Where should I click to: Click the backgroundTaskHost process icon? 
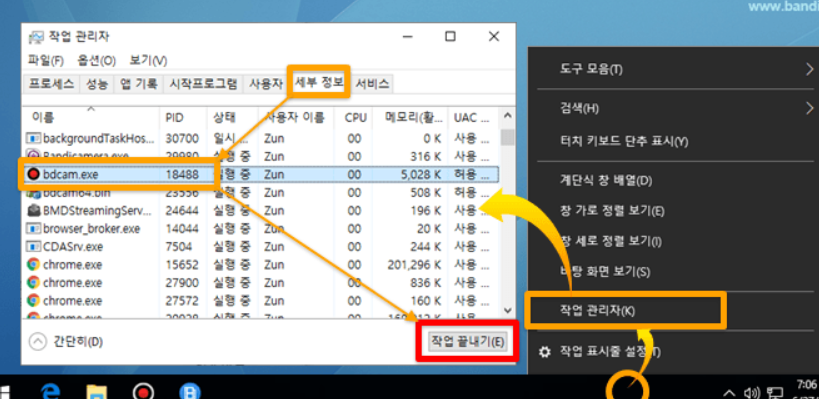[34, 138]
